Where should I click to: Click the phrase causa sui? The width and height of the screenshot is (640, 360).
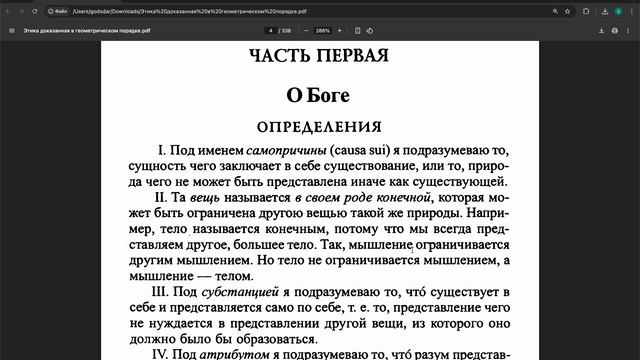click(x=359, y=151)
